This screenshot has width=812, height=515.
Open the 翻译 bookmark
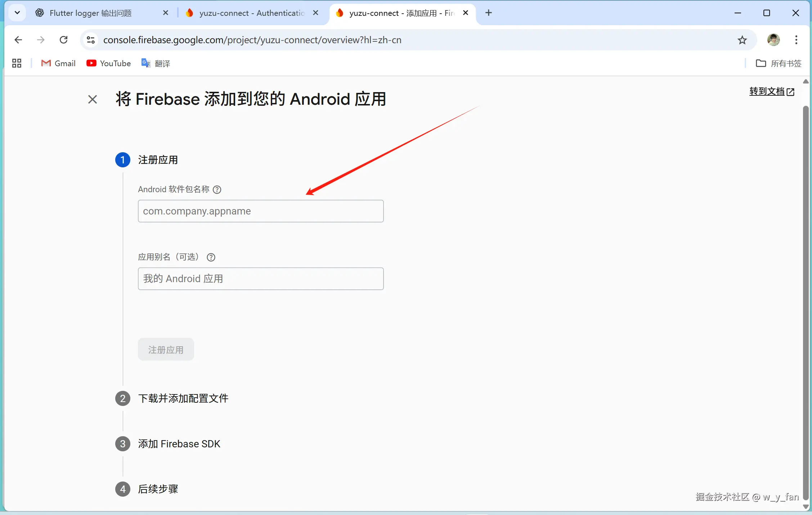point(156,63)
